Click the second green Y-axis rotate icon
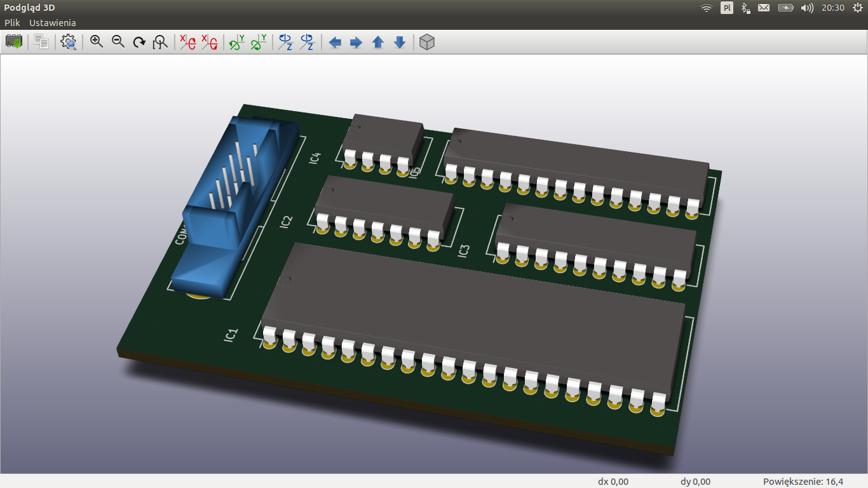The height and width of the screenshot is (488, 868). click(x=259, y=43)
